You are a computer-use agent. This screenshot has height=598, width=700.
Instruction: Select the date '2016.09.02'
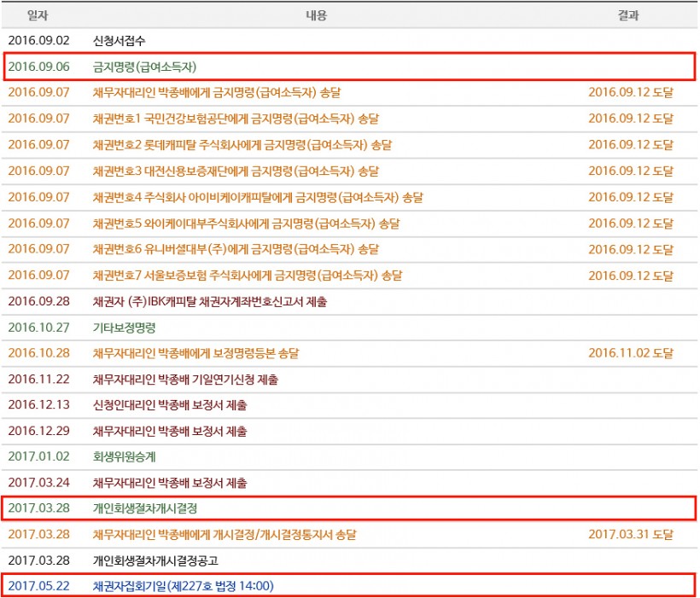pyautogui.click(x=38, y=41)
